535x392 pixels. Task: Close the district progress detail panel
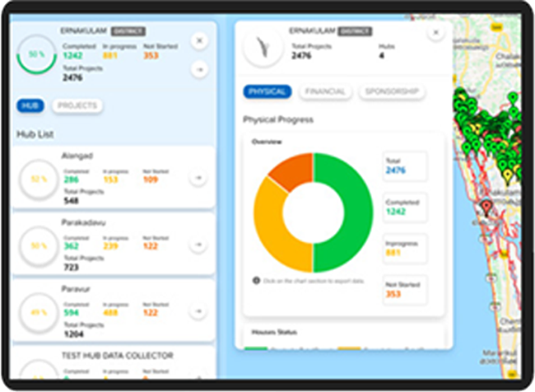[435, 33]
